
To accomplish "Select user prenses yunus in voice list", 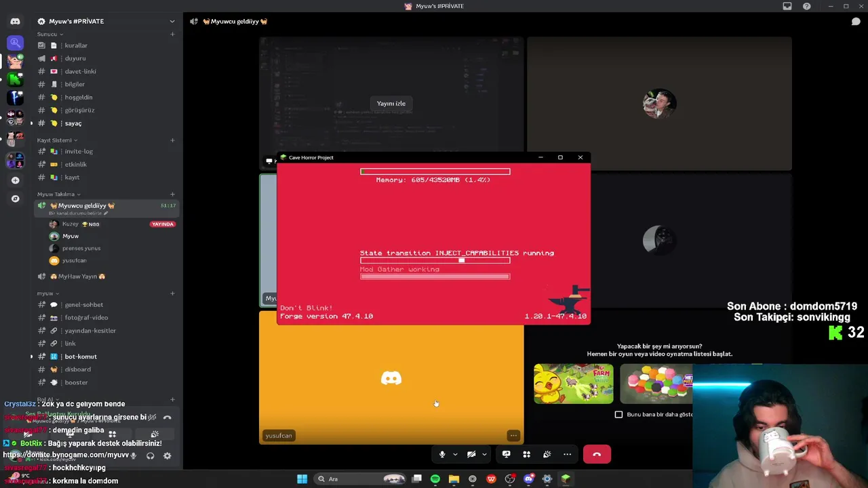I will (x=112, y=248).
